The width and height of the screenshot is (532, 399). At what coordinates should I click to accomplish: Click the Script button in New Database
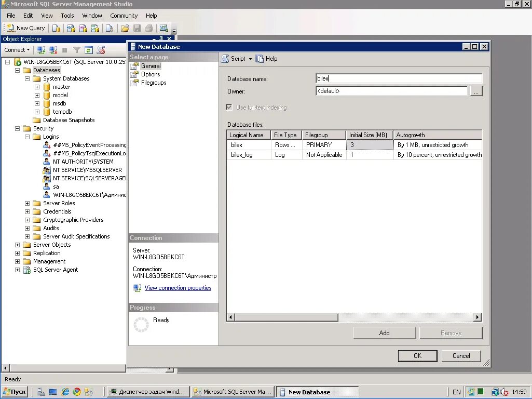[x=234, y=59]
